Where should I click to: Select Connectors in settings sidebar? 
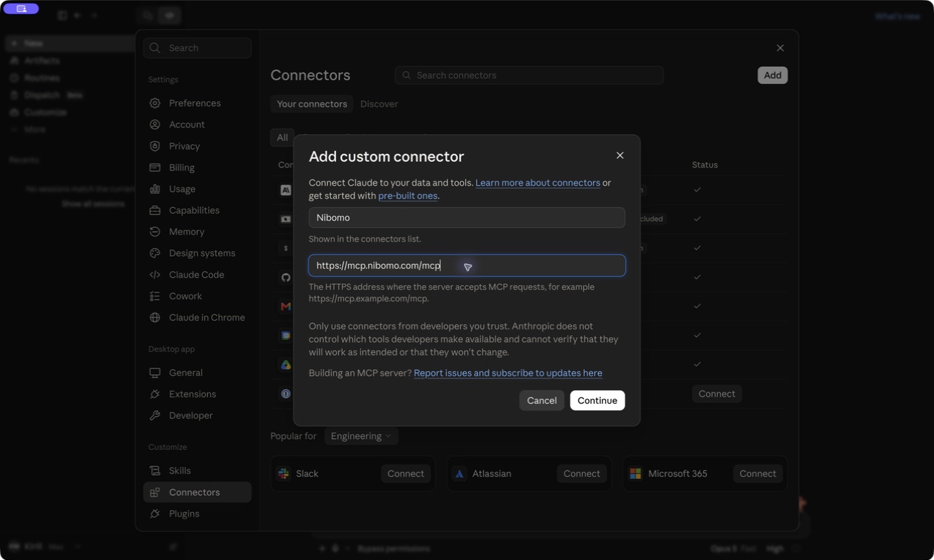(198, 492)
